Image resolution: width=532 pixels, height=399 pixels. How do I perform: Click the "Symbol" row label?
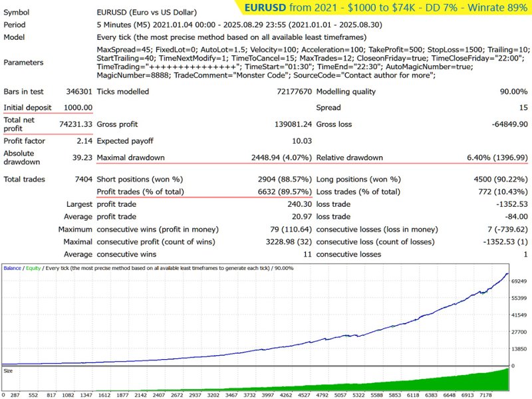(16, 13)
